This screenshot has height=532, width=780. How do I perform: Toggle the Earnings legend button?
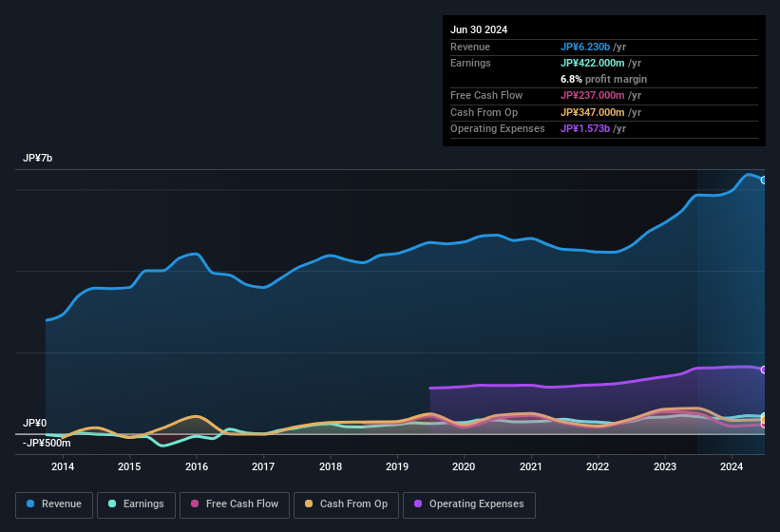[x=136, y=504]
